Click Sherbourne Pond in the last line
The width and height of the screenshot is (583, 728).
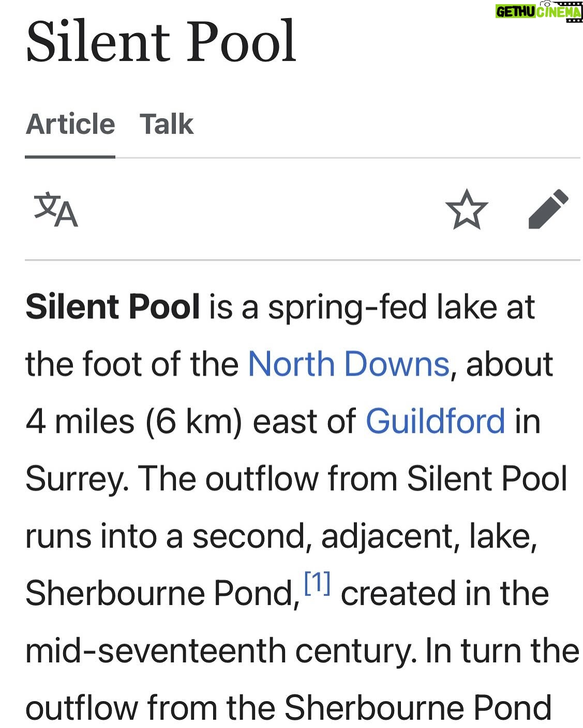pyautogui.click(x=418, y=707)
